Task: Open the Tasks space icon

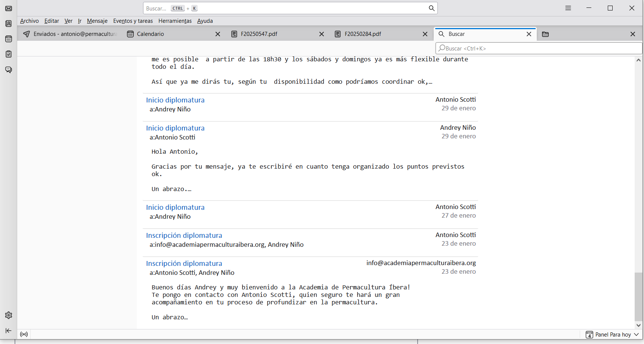Action: [9, 54]
